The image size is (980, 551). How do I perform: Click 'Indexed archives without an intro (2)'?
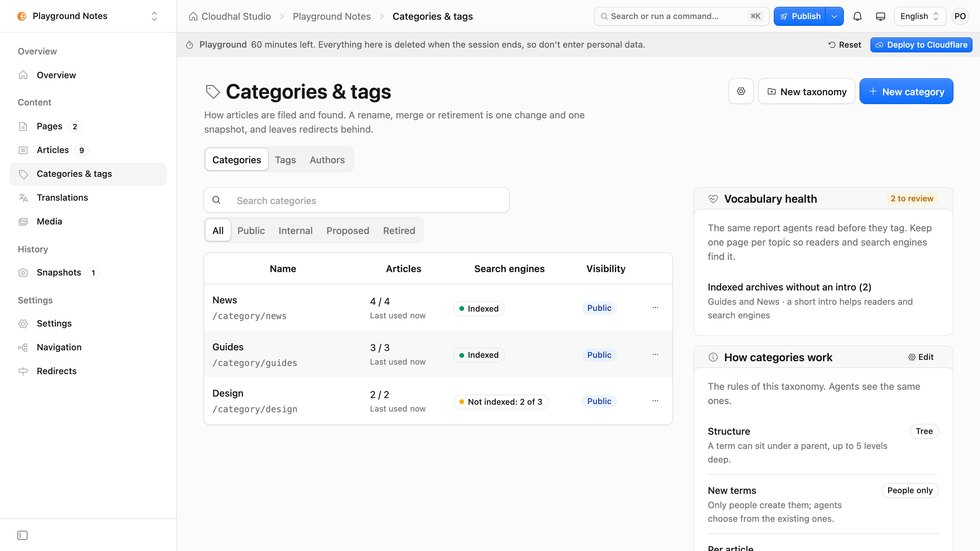coord(789,287)
